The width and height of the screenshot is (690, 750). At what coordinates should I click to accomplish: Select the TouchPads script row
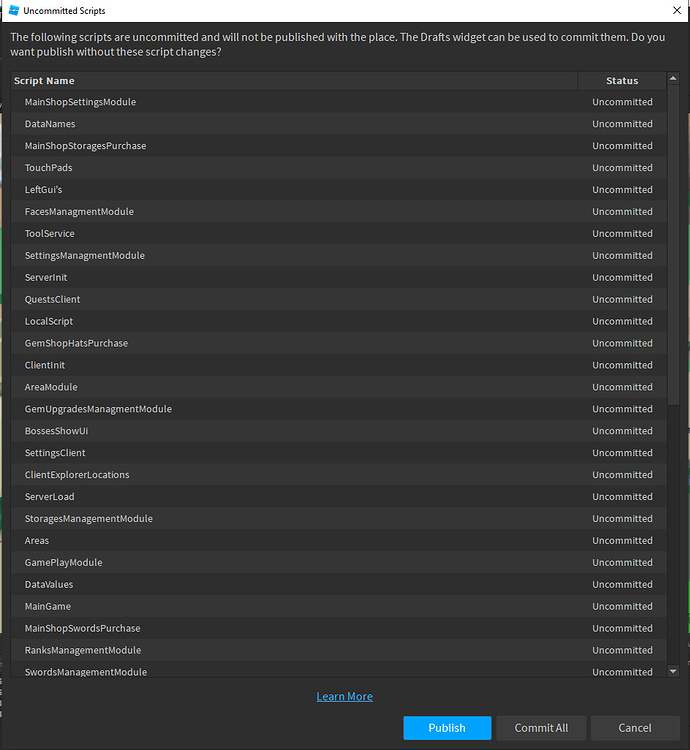click(339, 168)
